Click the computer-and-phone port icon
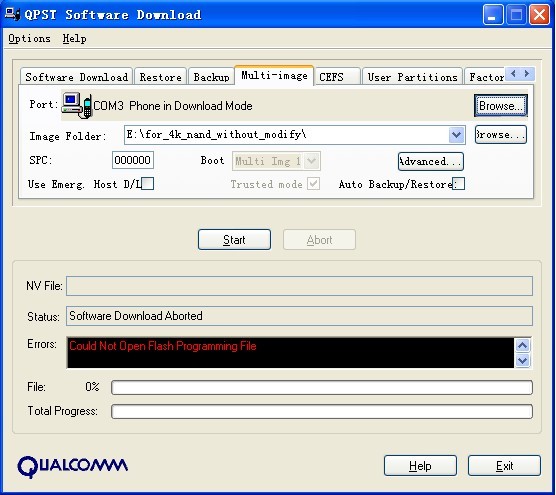556x495 pixels. click(76, 105)
